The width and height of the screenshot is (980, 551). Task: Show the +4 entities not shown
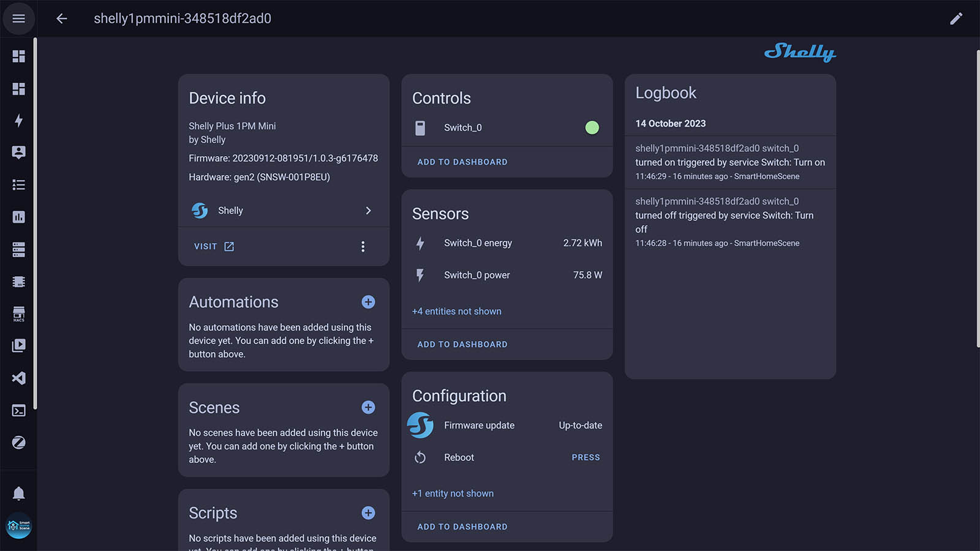456,311
